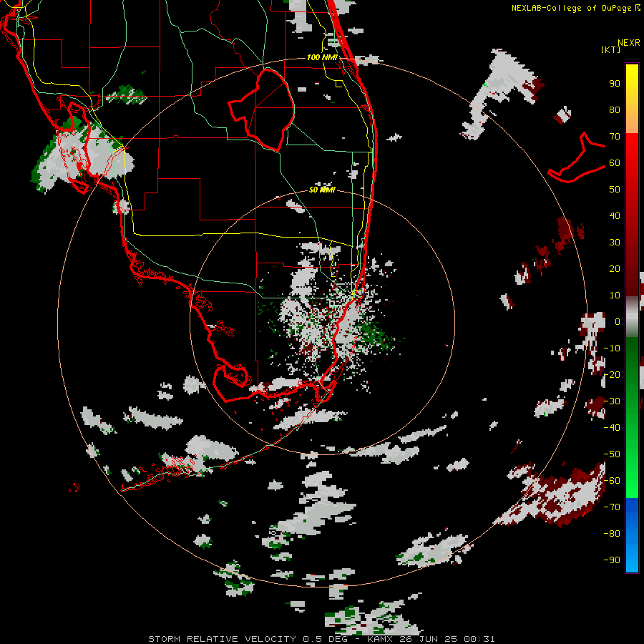The height and width of the screenshot is (644, 644).
Task: Click the STORM RELATIVE VELOCITY caption text
Action: pos(222,639)
